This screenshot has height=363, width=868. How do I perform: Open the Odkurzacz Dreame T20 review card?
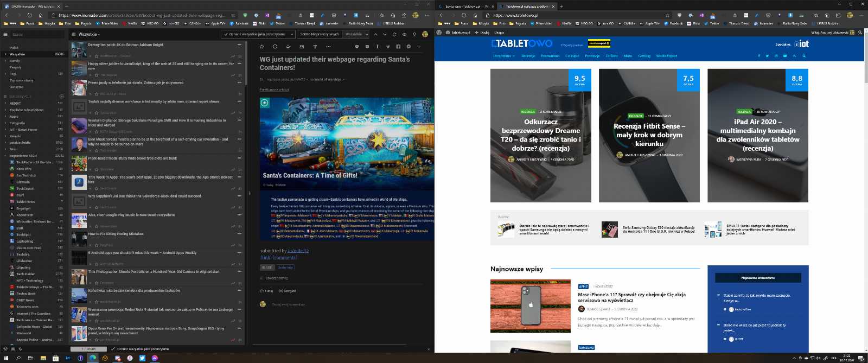coord(541,135)
